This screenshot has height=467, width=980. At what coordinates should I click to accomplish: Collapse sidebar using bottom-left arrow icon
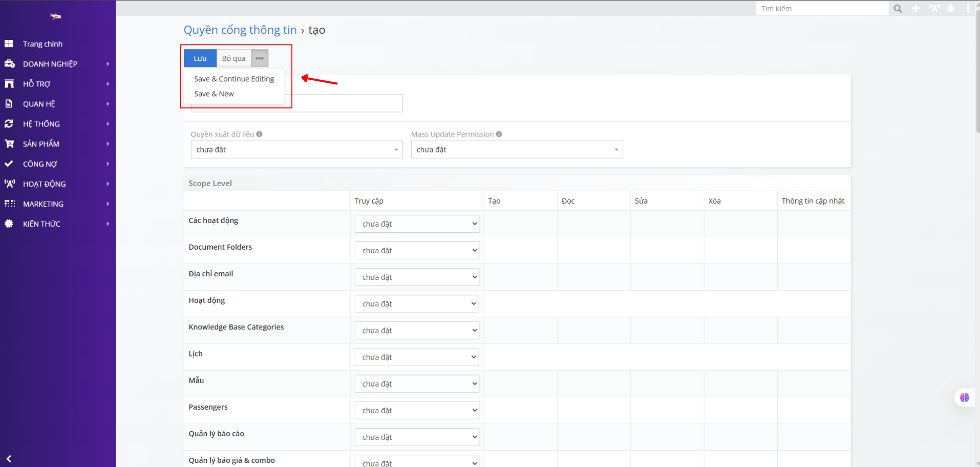(x=9, y=459)
